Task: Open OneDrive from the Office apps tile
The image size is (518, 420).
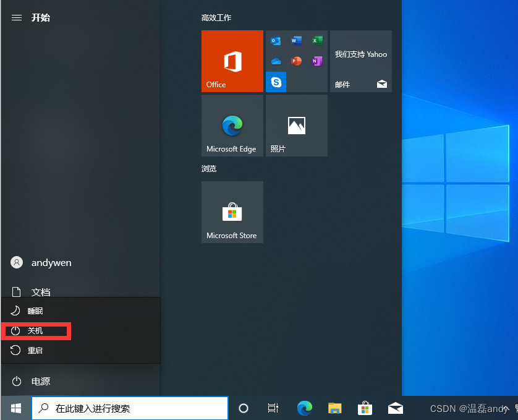Action: pyautogui.click(x=276, y=61)
